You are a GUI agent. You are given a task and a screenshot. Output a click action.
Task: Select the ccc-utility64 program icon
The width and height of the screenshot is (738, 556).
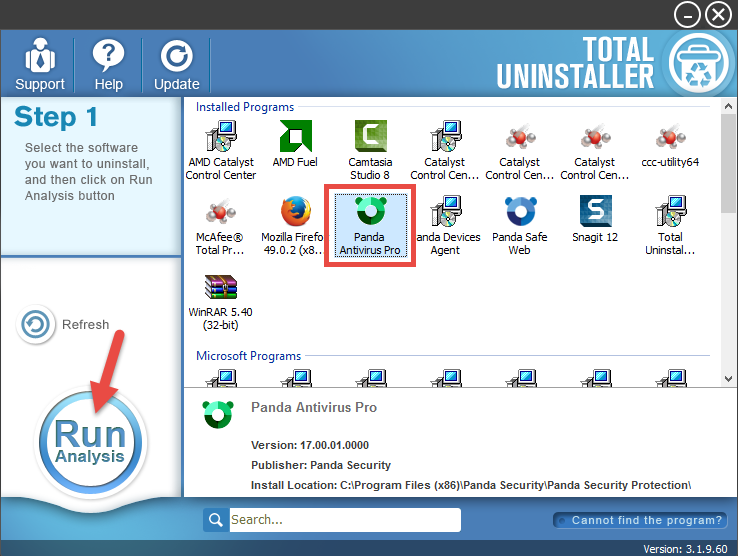(x=670, y=137)
